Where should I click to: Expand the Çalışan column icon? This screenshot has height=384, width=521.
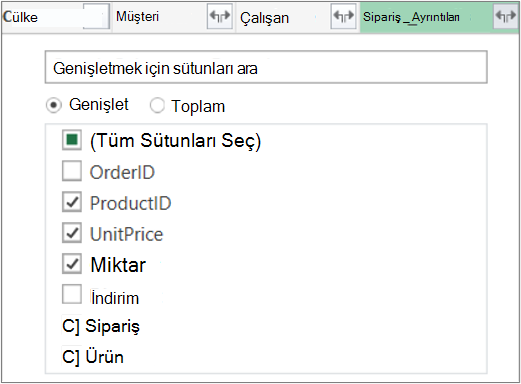(343, 16)
